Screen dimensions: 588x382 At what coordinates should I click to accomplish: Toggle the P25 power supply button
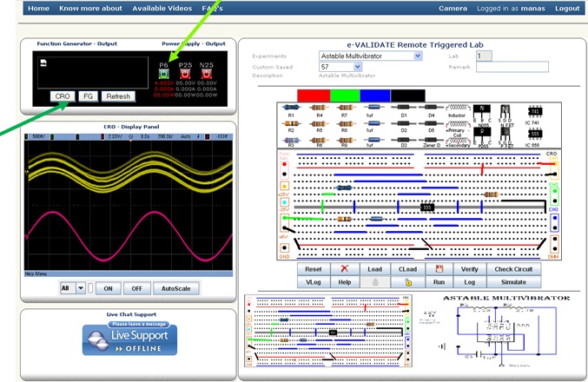185,74
